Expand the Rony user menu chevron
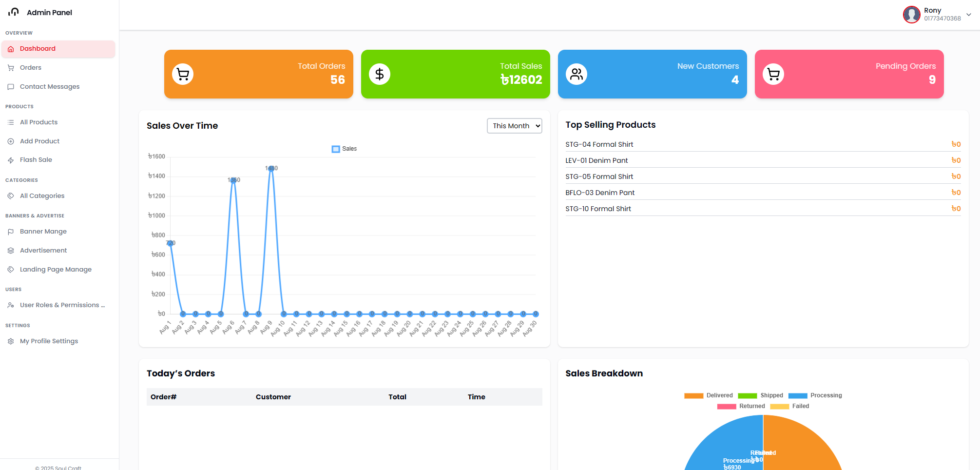The height and width of the screenshot is (470, 980). [969, 15]
